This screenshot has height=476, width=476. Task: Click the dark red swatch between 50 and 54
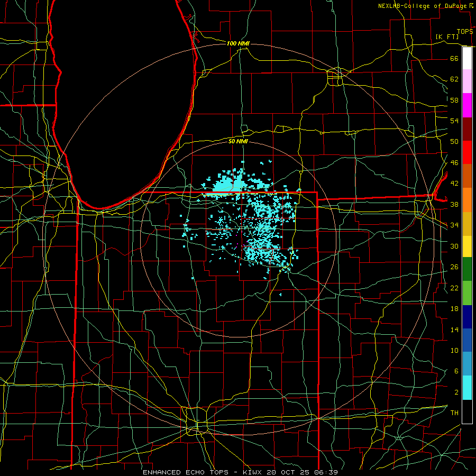(467, 129)
